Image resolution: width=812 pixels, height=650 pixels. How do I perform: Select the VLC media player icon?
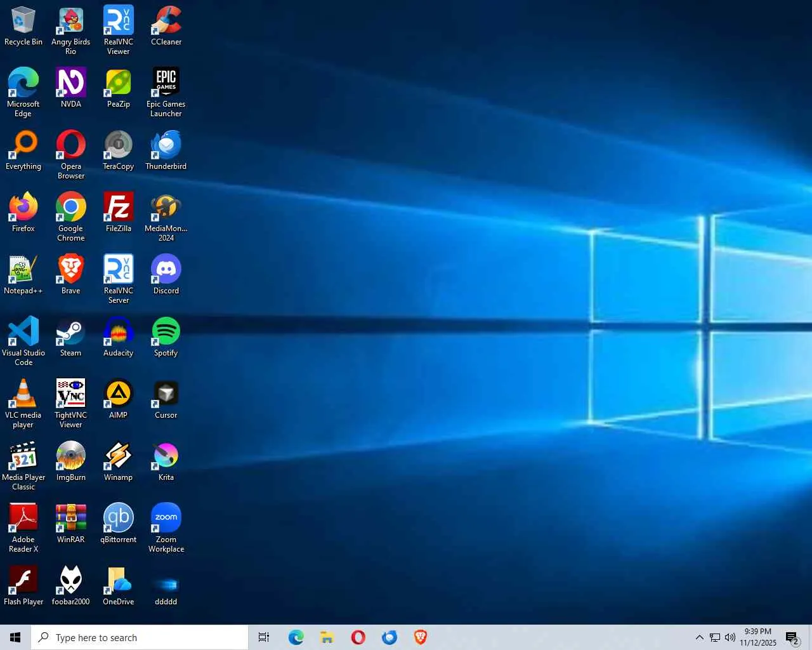23,404
